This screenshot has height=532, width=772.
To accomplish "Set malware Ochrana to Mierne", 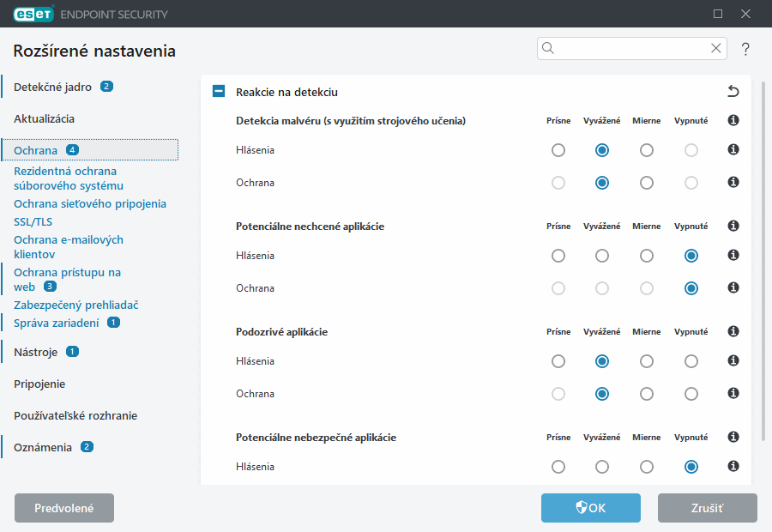I will coord(647,183).
